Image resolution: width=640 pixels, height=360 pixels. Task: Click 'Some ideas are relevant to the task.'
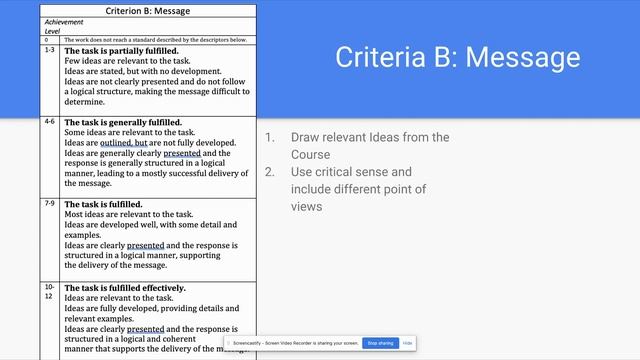130,133
